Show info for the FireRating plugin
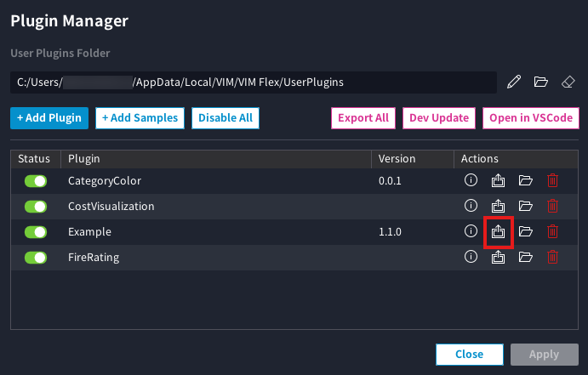The height and width of the screenshot is (375, 588). tap(471, 257)
